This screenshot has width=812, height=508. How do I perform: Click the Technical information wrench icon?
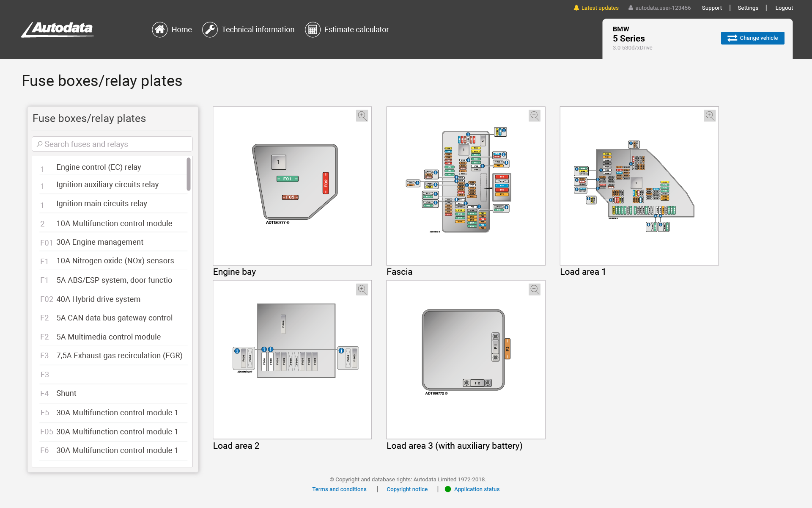point(210,30)
